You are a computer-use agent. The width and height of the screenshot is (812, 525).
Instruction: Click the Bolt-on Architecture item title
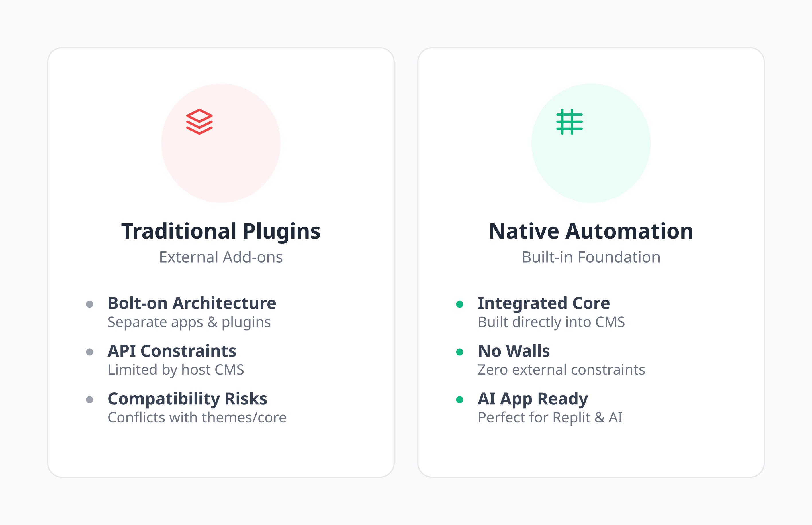[x=192, y=303]
